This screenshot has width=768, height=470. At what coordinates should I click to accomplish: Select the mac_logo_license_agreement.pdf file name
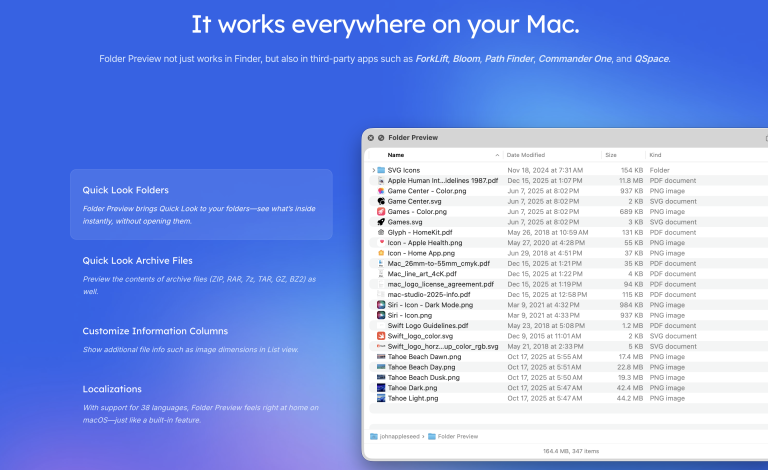[x=441, y=284]
